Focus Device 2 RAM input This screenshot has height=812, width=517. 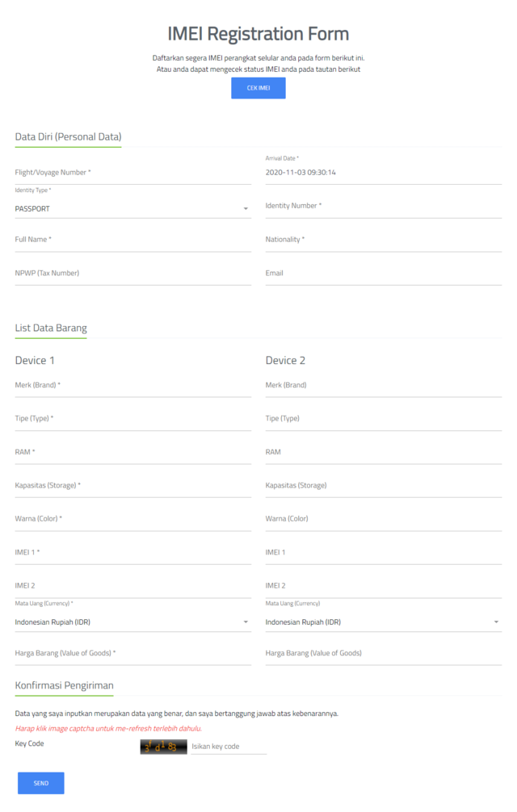click(384, 452)
